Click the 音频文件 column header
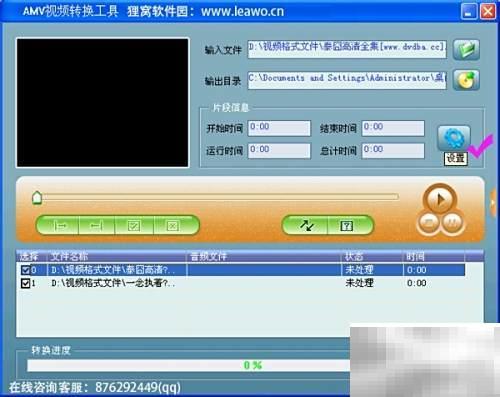 tap(264, 256)
